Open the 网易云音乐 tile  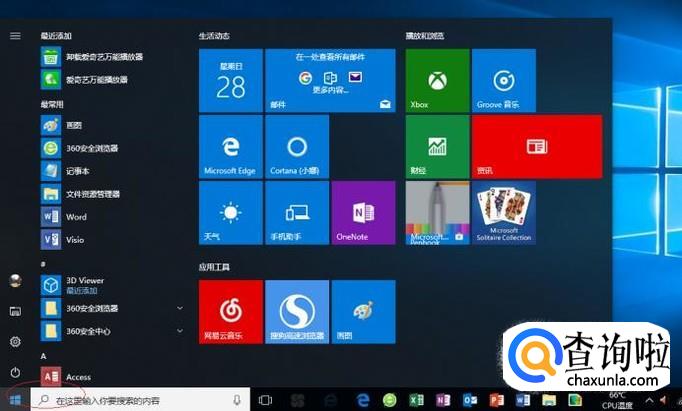(231, 312)
